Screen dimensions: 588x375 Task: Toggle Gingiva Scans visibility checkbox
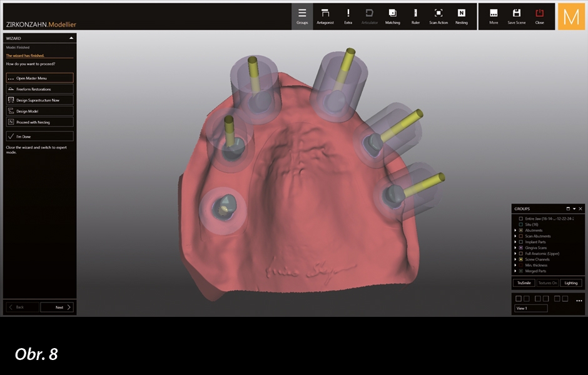pos(520,247)
